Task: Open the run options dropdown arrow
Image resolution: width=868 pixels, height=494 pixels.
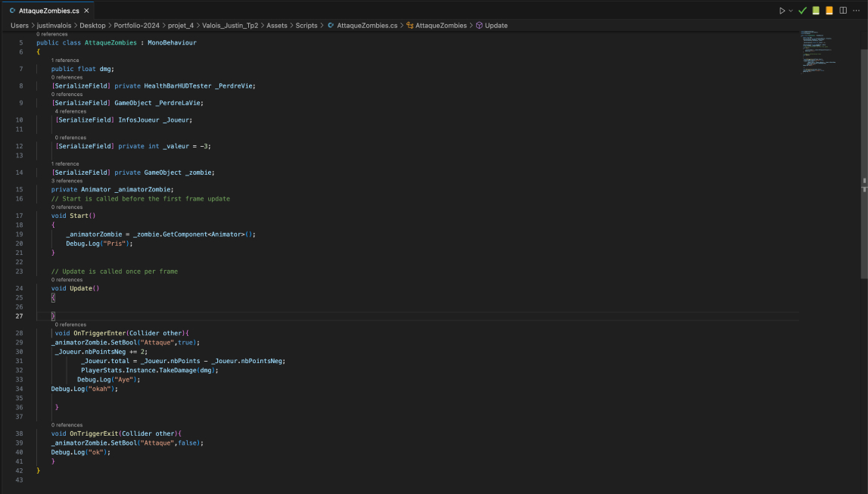Action: pos(792,11)
